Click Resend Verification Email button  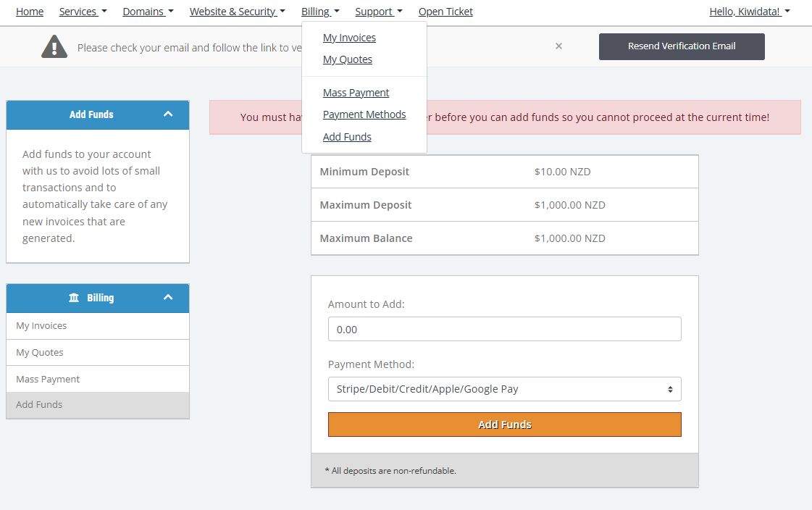coord(681,46)
